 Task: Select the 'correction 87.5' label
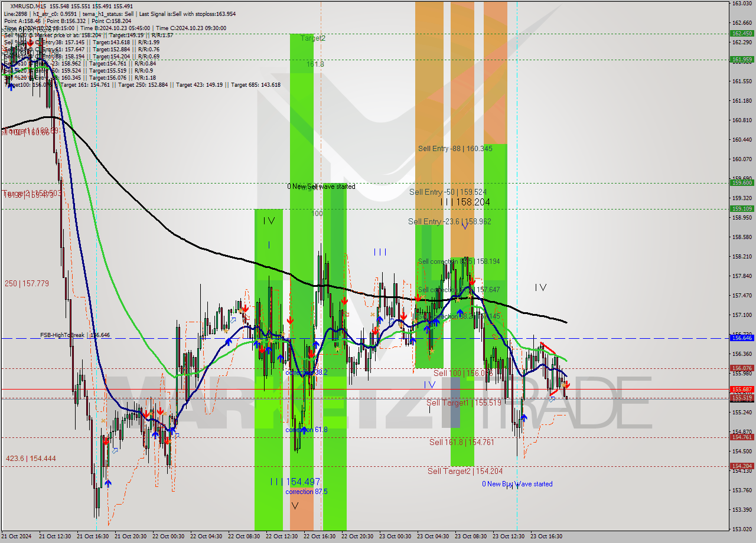pos(307,492)
